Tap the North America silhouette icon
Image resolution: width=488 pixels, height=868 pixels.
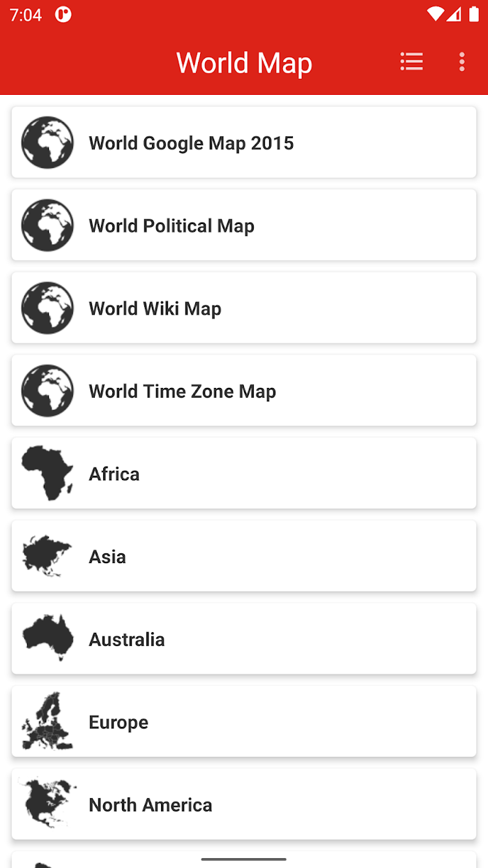coord(47,805)
